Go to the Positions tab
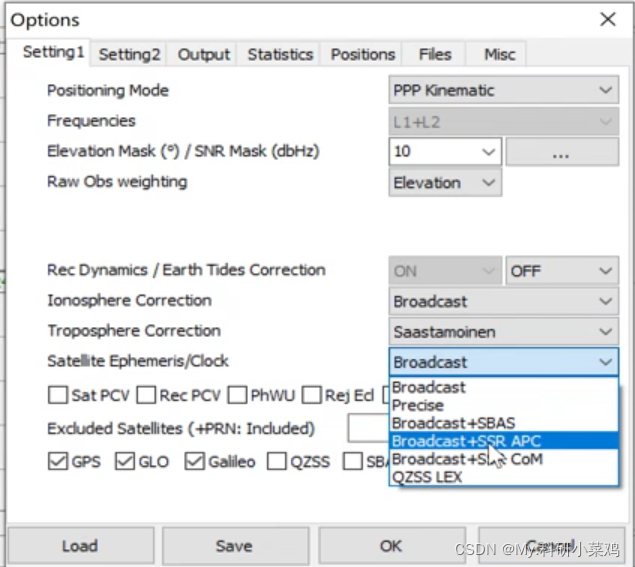The image size is (635, 567). coord(362,54)
